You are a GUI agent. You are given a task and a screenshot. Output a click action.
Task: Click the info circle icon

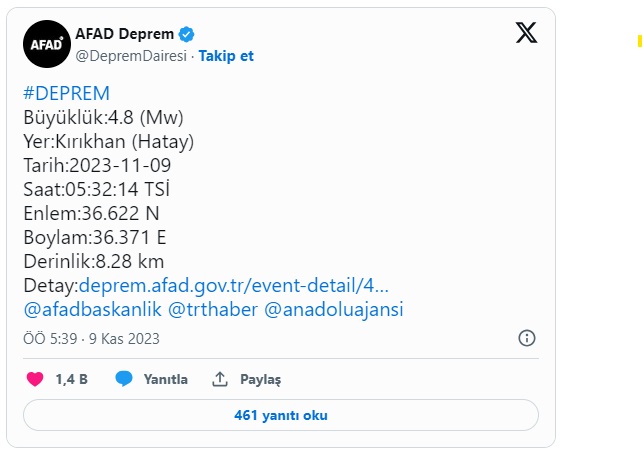click(527, 339)
